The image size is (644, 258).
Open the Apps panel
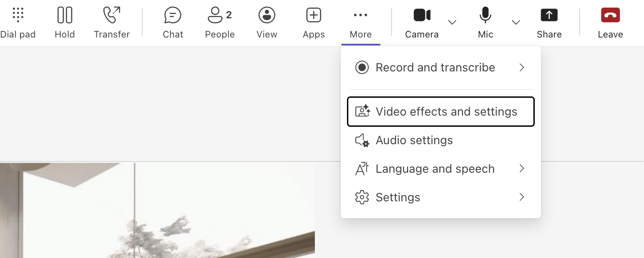(x=314, y=22)
